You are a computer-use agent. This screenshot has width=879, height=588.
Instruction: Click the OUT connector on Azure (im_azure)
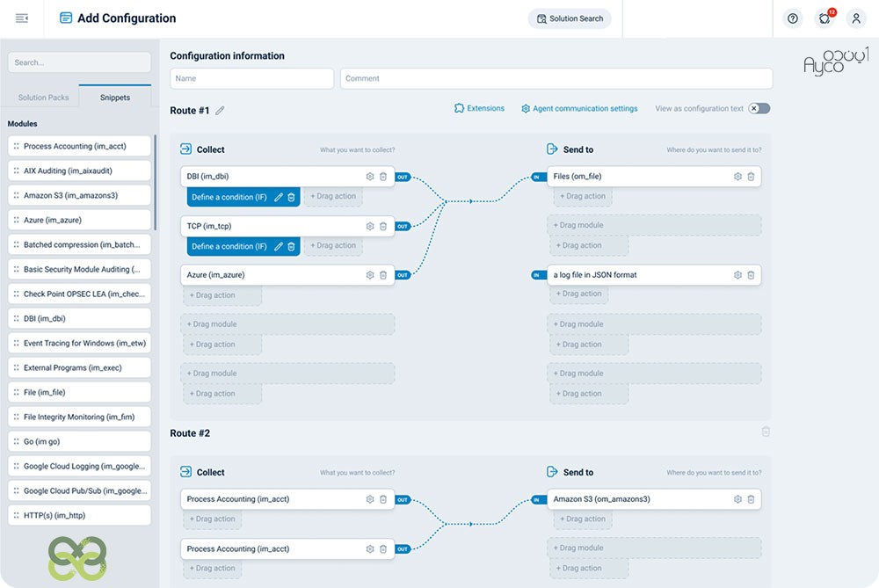(403, 275)
